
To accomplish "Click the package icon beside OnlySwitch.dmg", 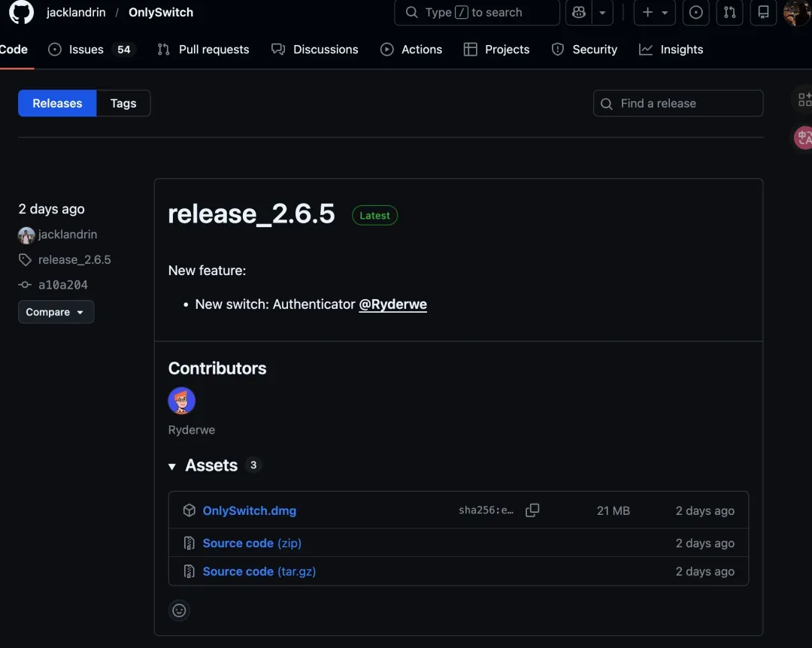I will (x=189, y=510).
